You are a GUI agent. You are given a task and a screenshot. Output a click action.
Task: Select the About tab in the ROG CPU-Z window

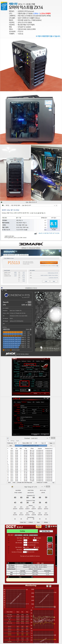pyautogui.click(x=42, y=361)
